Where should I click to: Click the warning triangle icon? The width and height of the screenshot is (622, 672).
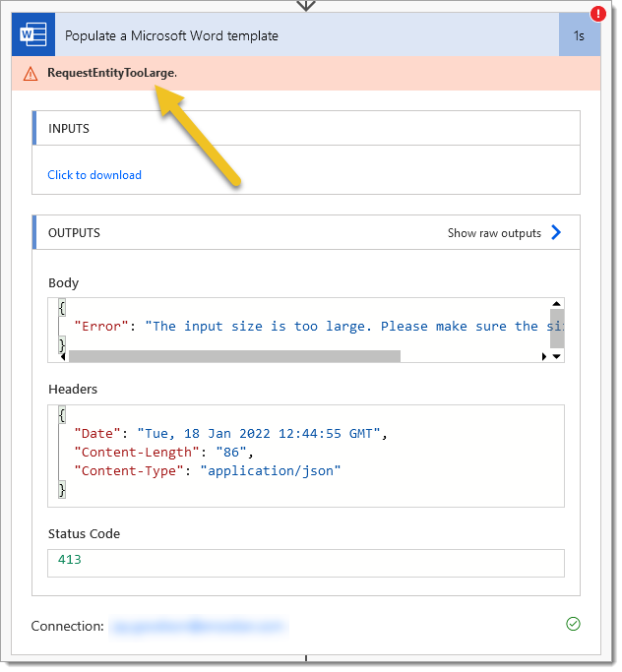(x=31, y=74)
